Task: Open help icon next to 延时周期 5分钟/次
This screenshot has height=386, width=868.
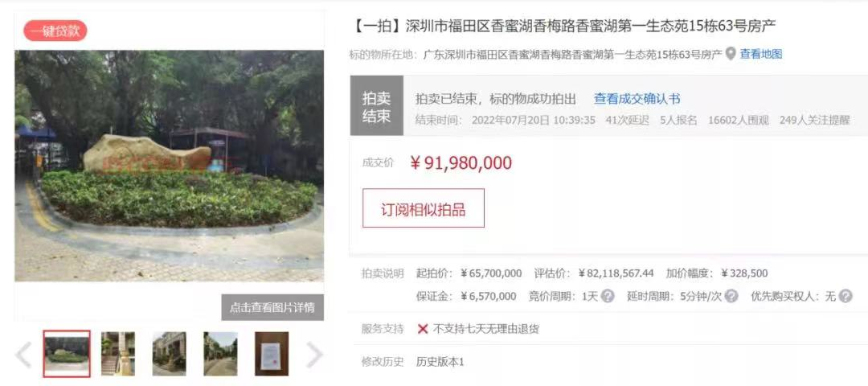Action: (x=731, y=296)
